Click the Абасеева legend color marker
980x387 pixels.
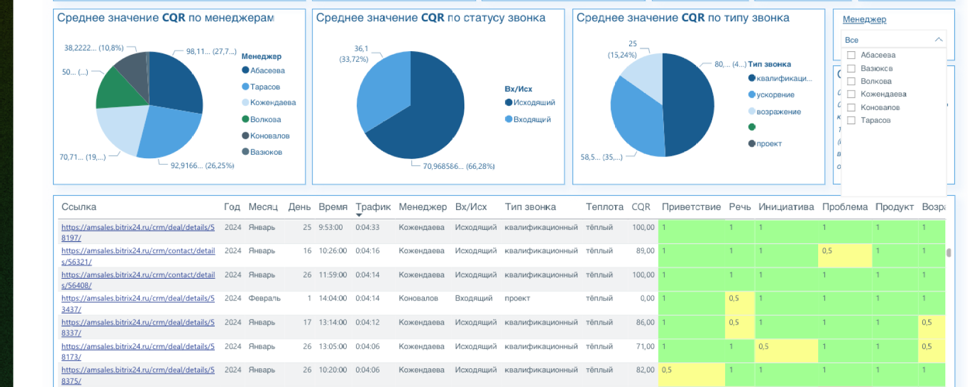click(x=245, y=71)
